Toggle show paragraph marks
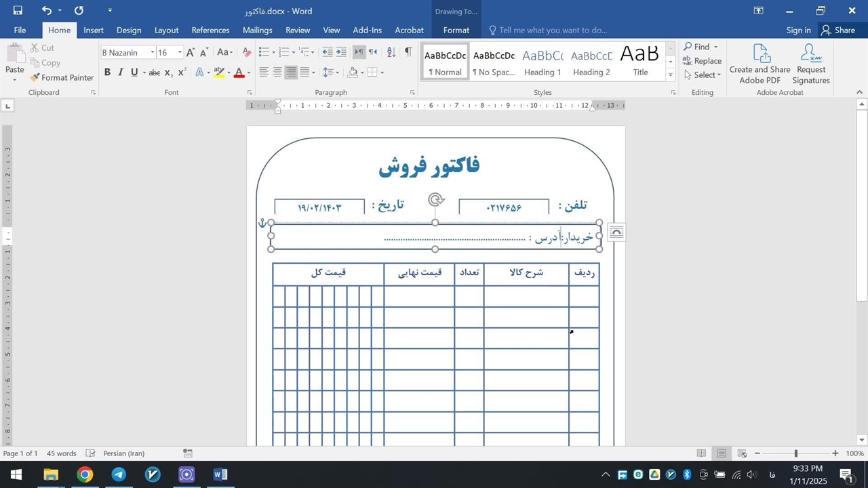This screenshot has height=488, width=868. [x=408, y=52]
